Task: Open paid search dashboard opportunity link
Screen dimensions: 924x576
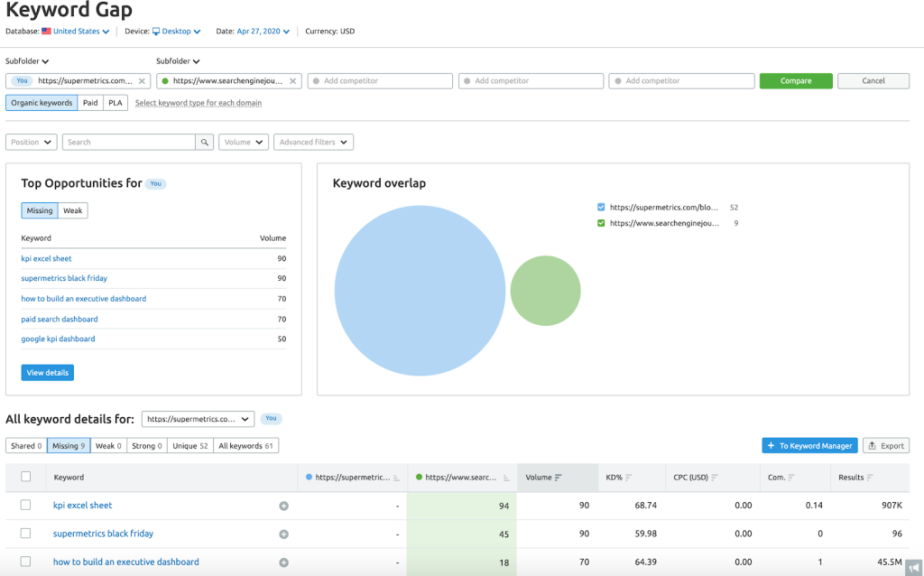Action: 60,319
